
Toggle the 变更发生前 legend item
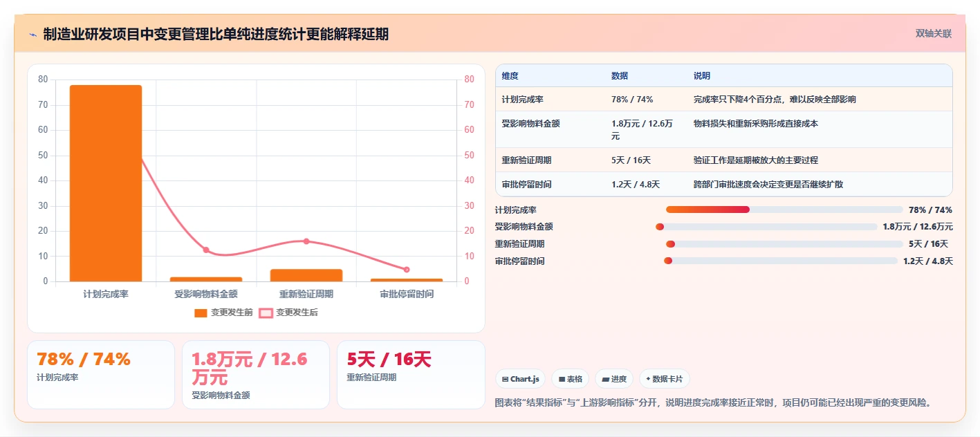click(x=223, y=313)
